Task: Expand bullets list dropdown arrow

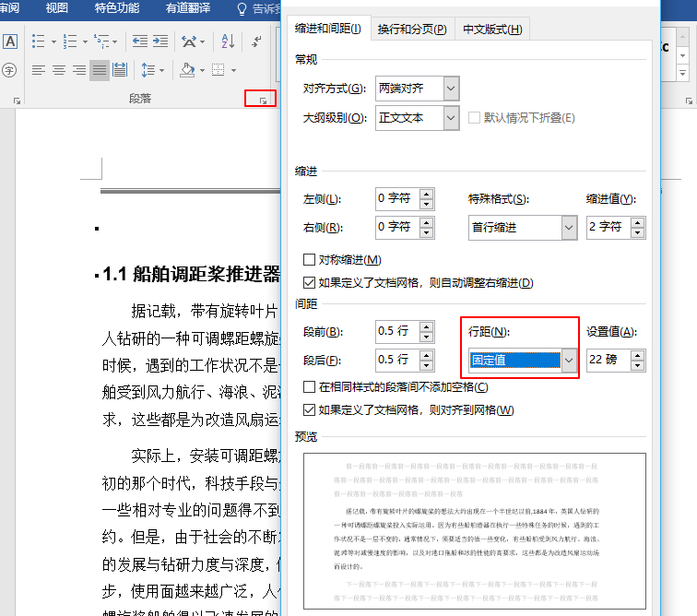Action: [53, 41]
